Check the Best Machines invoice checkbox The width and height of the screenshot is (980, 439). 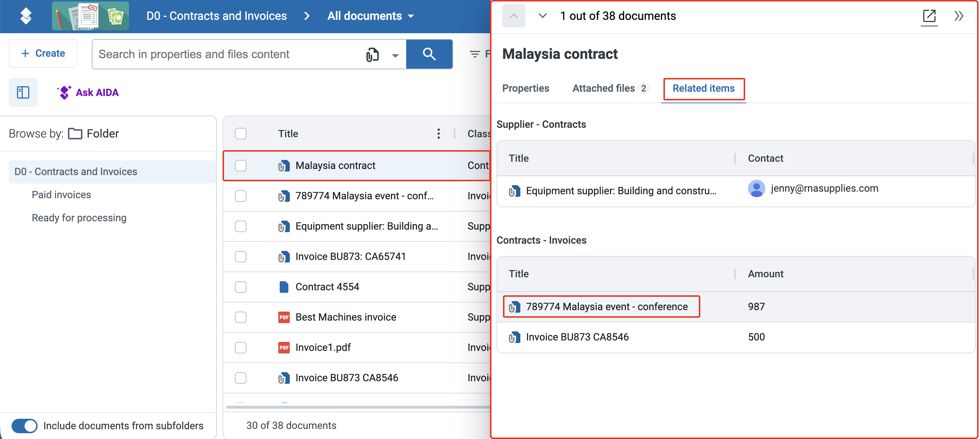click(x=240, y=317)
